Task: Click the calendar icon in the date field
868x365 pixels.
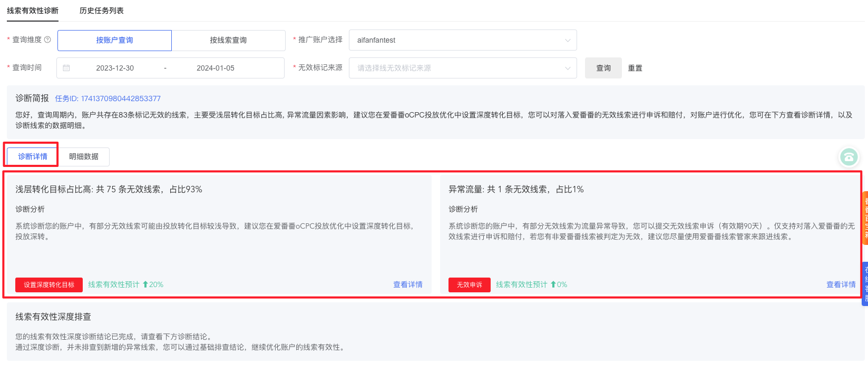Action: click(x=66, y=68)
